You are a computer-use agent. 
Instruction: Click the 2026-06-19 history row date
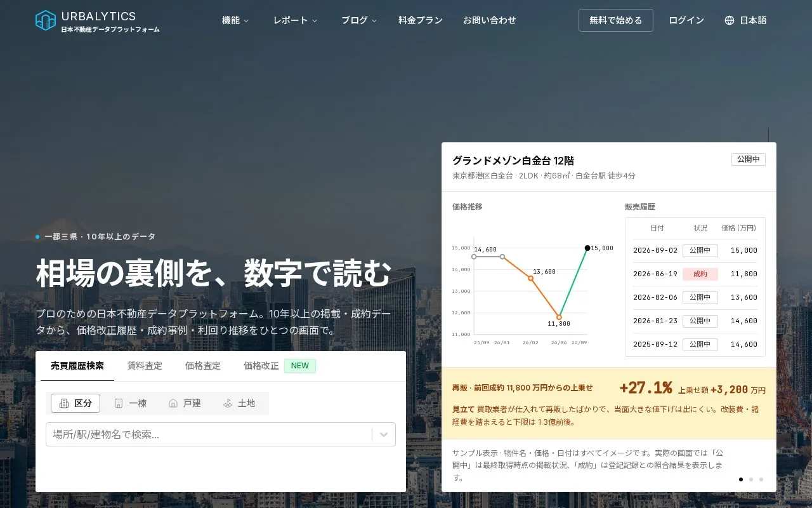coord(655,274)
